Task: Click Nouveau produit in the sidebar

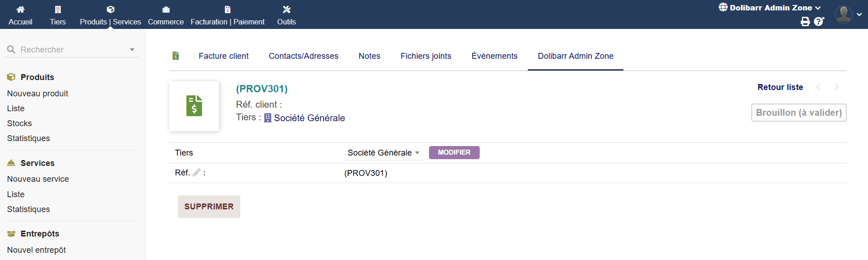Action: (38, 94)
